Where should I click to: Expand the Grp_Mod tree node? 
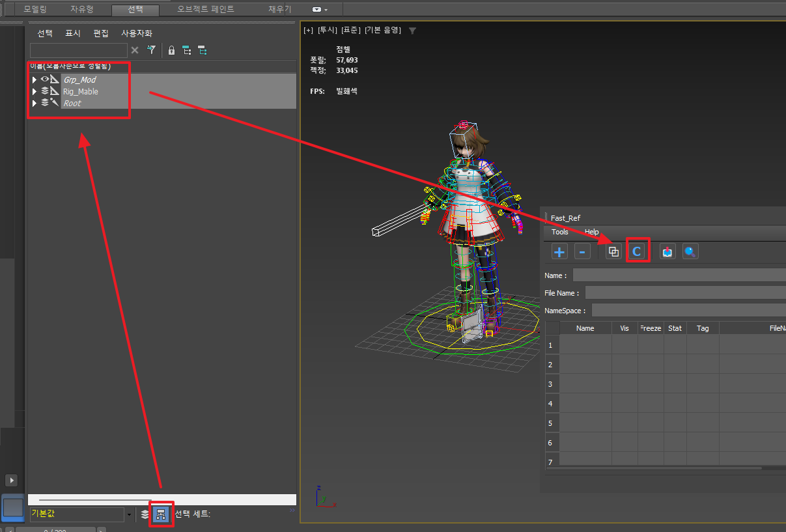[35, 79]
